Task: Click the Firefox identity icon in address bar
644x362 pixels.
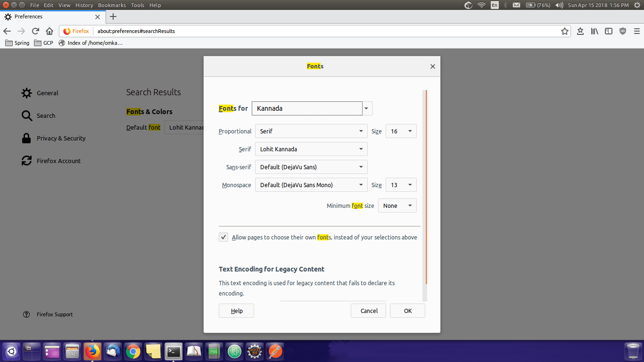Action: [76, 31]
